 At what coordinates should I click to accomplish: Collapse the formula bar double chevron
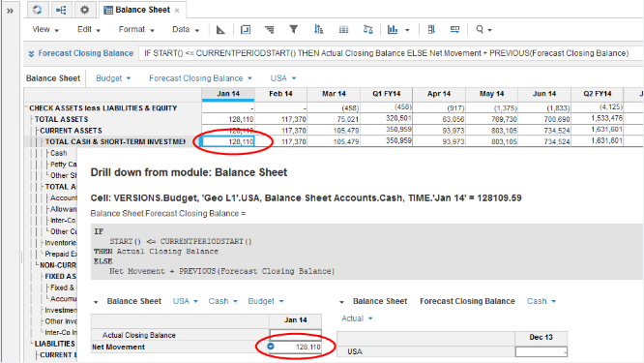[x=31, y=53]
